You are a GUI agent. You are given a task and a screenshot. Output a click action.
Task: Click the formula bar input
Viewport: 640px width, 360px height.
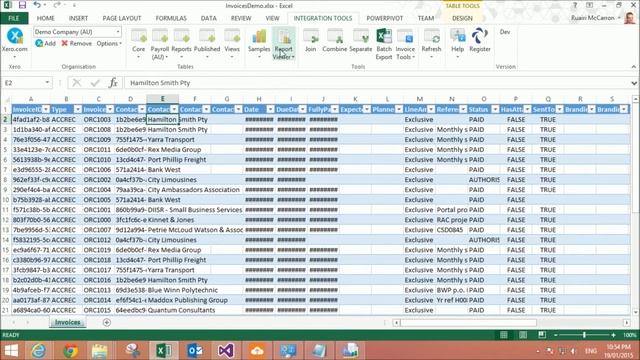pyautogui.click(x=378, y=83)
